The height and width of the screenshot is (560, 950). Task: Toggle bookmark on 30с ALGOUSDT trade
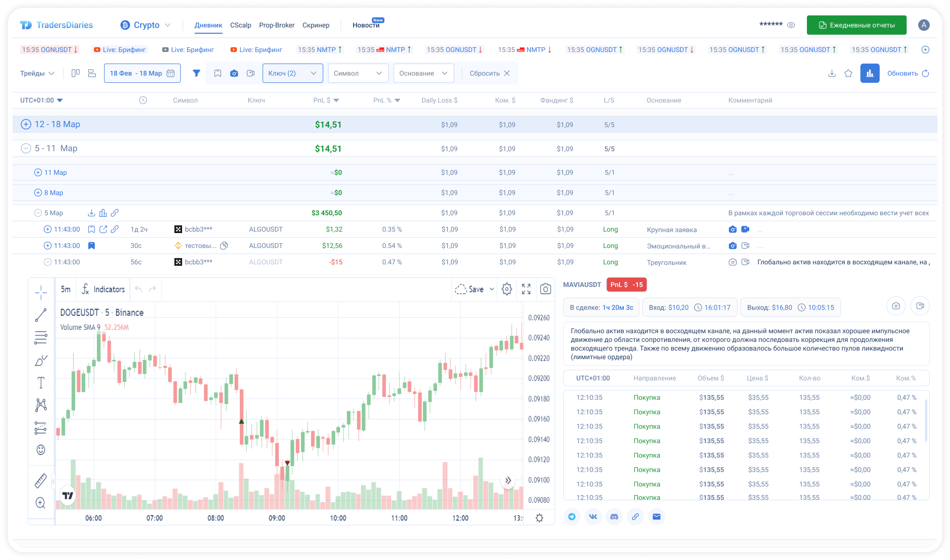92,246
